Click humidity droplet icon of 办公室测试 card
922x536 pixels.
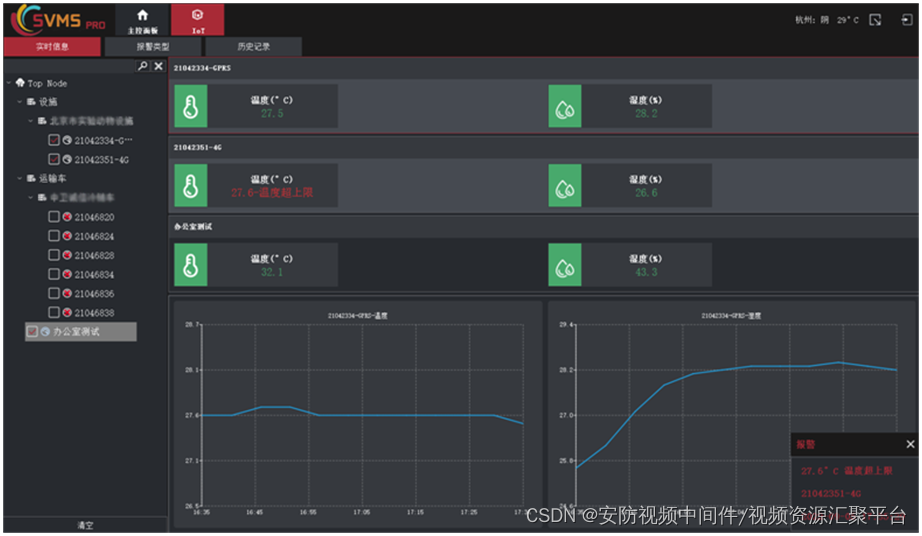tap(564, 265)
